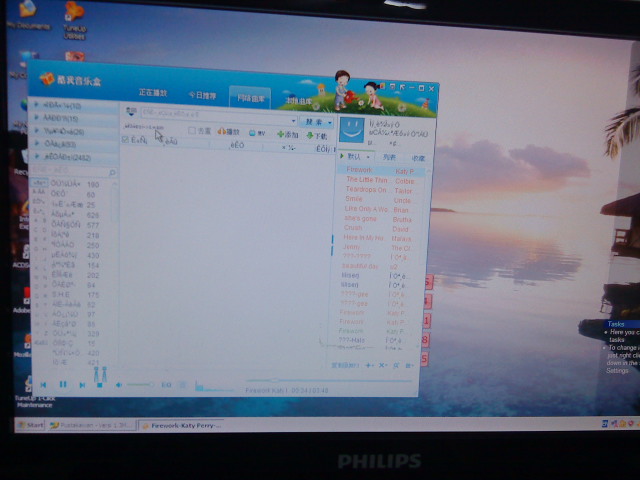The height and width of the screenshot is (480, 640).
Task: Click the smiley face user avatar
Action: pyautogui.click(x=352, y=130)
